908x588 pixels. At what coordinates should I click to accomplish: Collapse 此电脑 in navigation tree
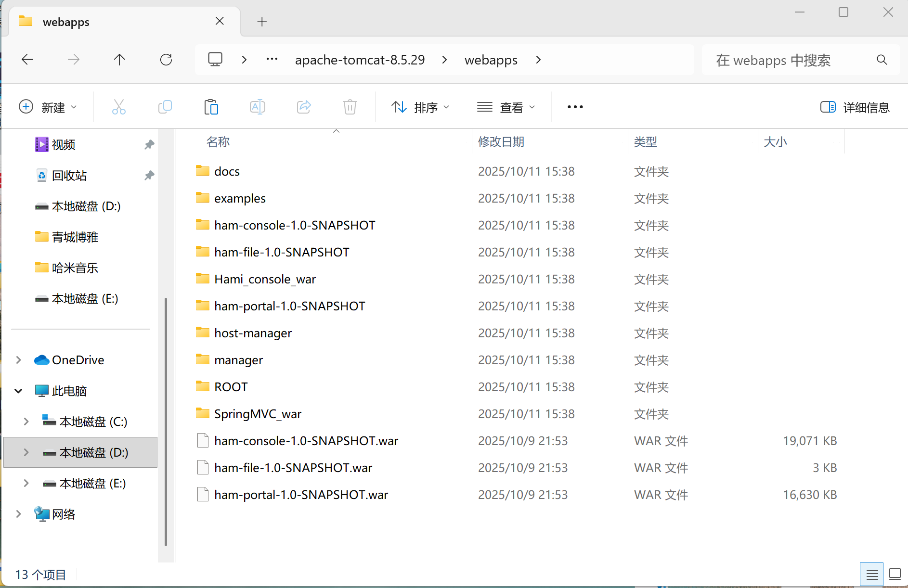click(18, 391)
